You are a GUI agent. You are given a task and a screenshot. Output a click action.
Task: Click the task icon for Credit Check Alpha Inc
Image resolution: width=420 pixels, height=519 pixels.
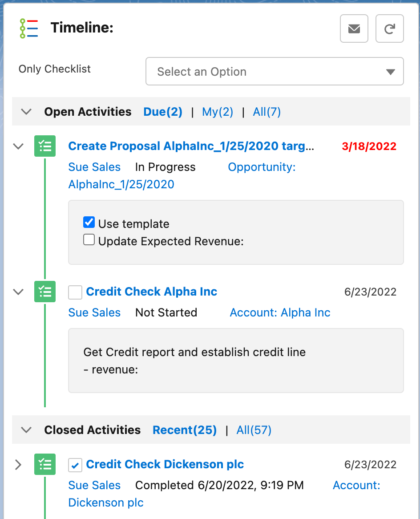coord(44,292)
